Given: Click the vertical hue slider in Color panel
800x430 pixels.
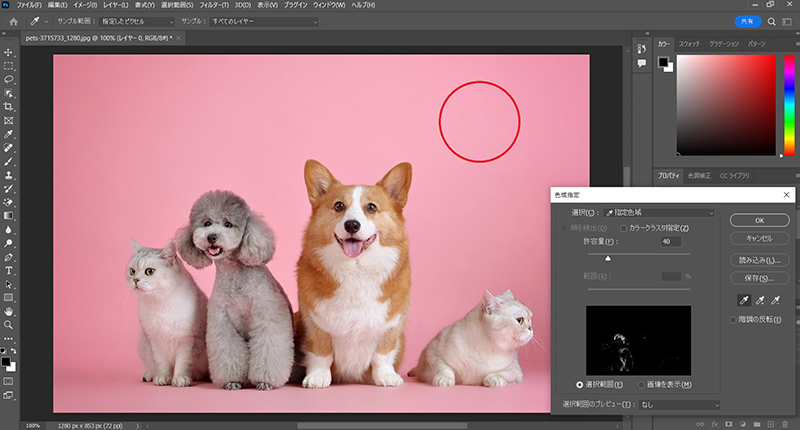Looking at the screenshot, I should coord(789,105).
